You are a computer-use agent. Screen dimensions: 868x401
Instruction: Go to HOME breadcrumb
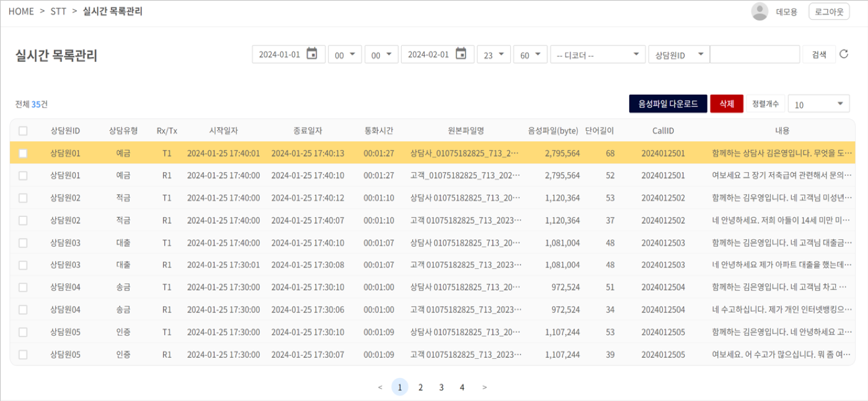[21, 11]
